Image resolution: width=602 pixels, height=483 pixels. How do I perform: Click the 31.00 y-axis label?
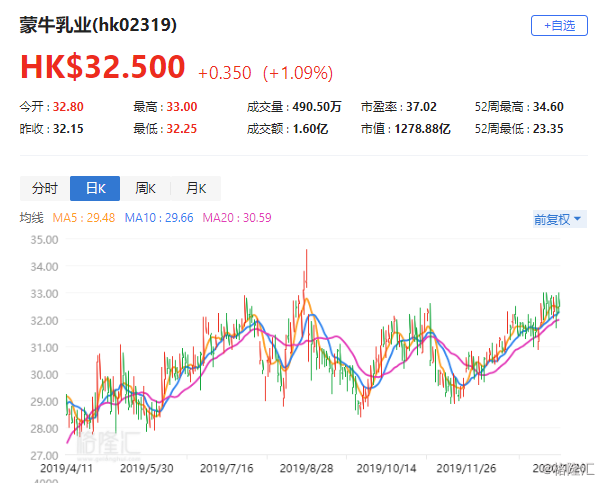45,348
